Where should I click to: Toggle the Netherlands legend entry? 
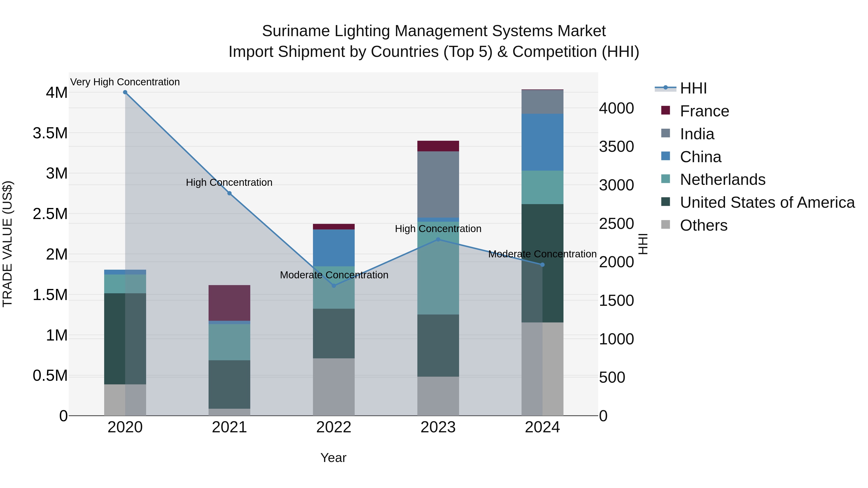point(713,180)
